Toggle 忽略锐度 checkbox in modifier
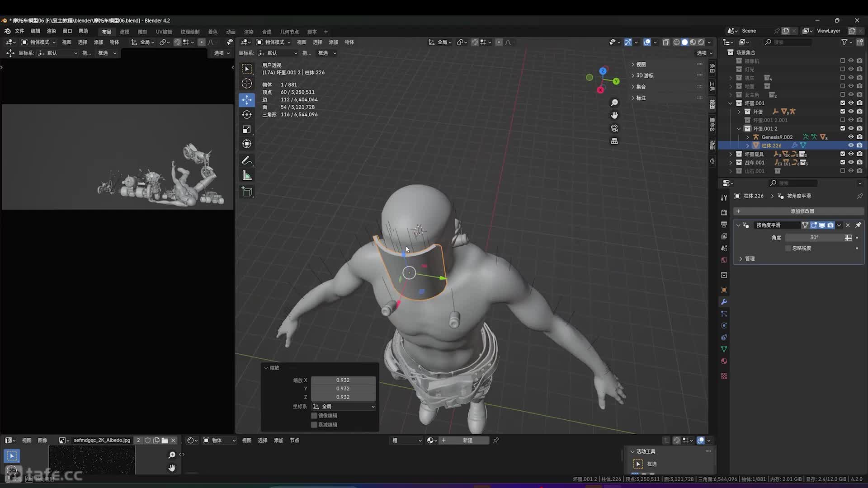Viewport: 868px width, 488px height. click(788, 248)
